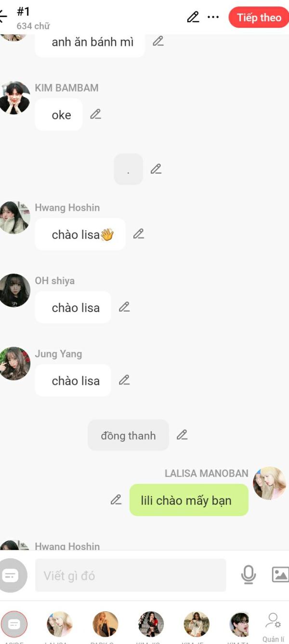Edit Jung Yang's "chào lisa" message
Image resolution: width=289 pixels, height=644 pixels.
pos(124,380)
